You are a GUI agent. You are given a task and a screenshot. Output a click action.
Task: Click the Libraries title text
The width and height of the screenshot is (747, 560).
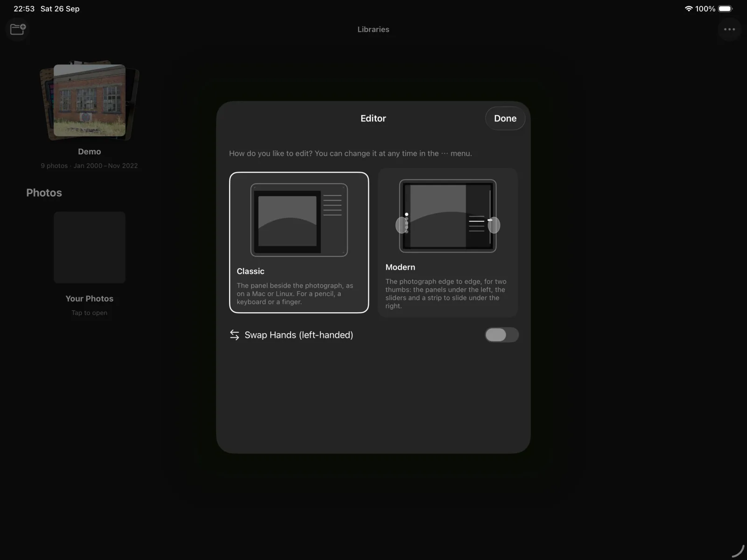click(x=373, y=29)
